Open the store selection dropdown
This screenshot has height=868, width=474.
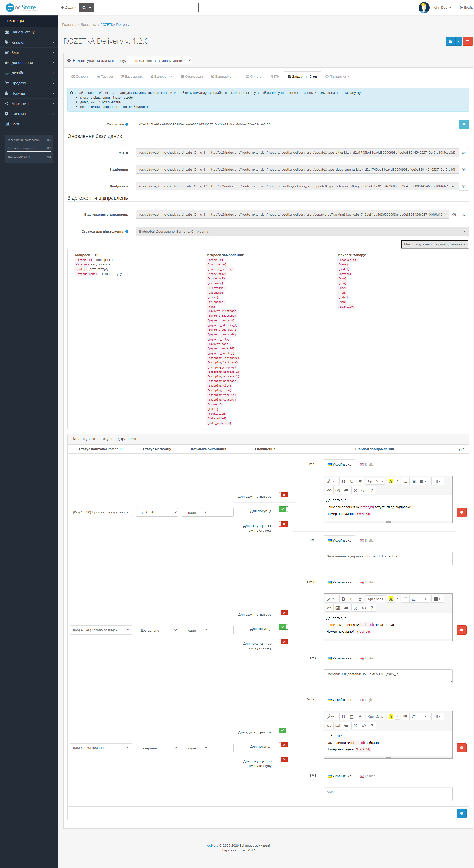coord(159,60)
